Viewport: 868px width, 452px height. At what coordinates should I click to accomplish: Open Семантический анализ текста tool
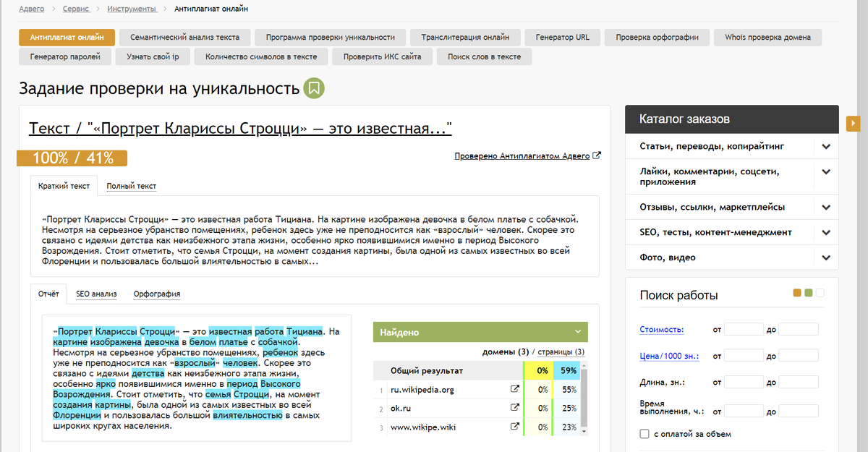click(184, 37)
